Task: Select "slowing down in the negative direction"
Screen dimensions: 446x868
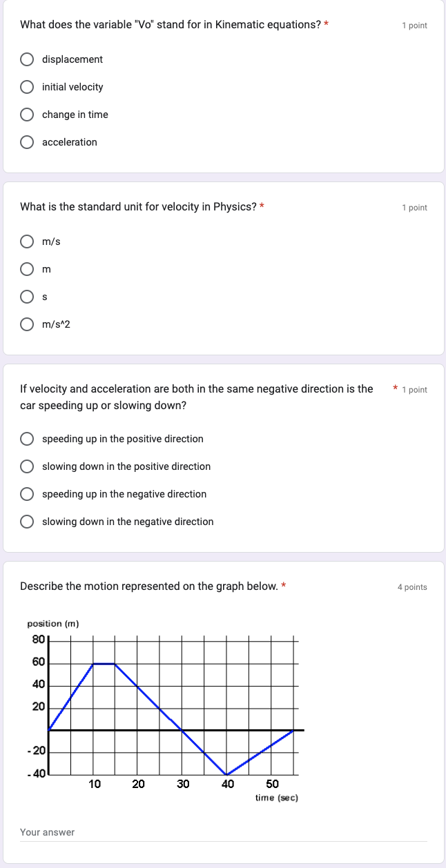Action: [27, 522]
